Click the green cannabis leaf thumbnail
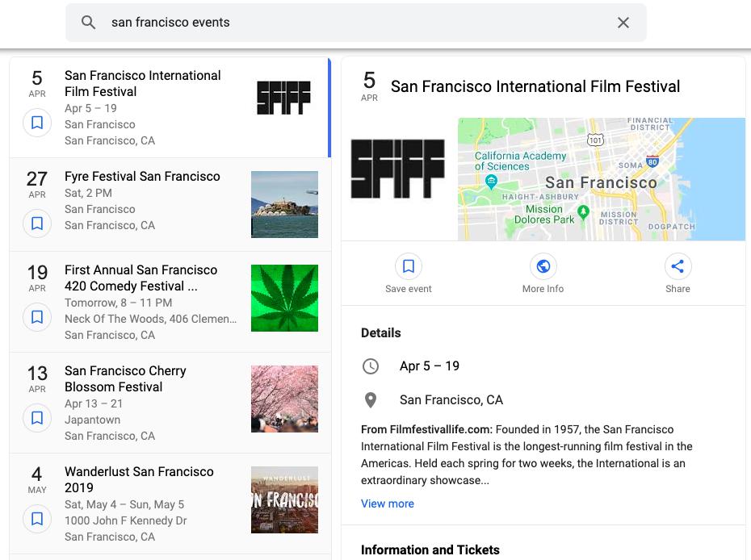751x560 pixels. coord(284,298)
